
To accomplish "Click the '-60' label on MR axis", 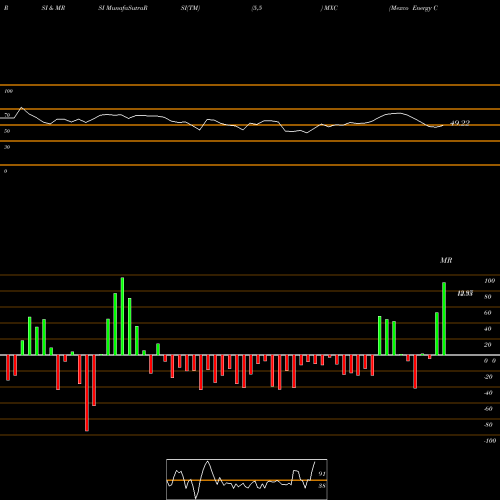I will pos(488,409).
